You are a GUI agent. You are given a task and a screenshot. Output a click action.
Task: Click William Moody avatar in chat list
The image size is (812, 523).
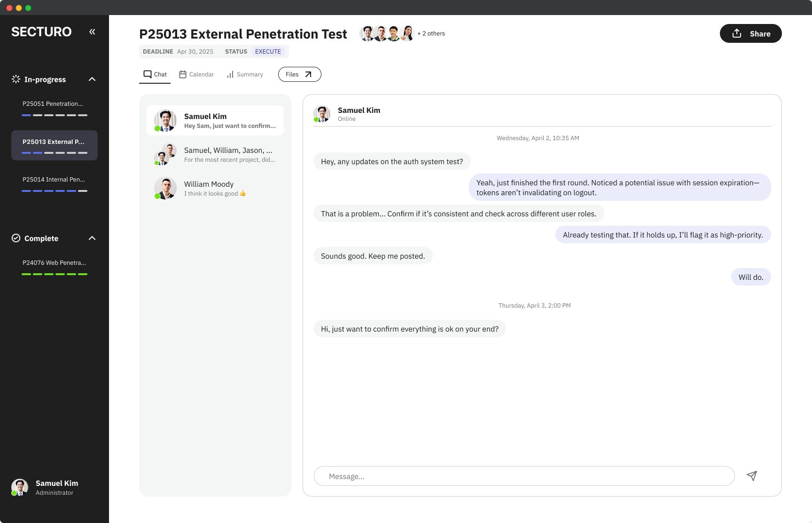165,188
